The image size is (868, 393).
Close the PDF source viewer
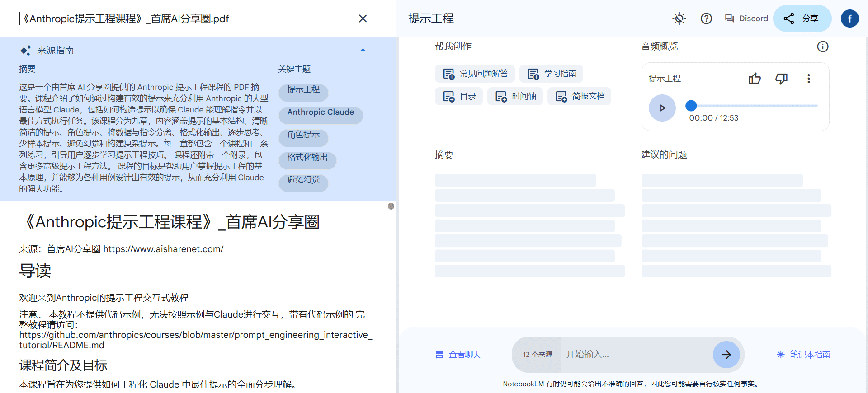tap(363, 19)
